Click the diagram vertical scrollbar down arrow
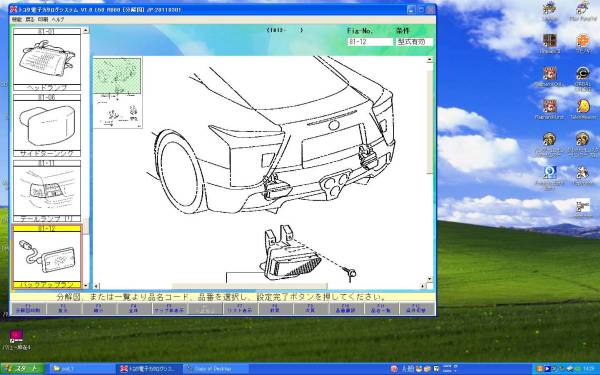The height and width of the screenshot is (375, 600). pos(429,280)
